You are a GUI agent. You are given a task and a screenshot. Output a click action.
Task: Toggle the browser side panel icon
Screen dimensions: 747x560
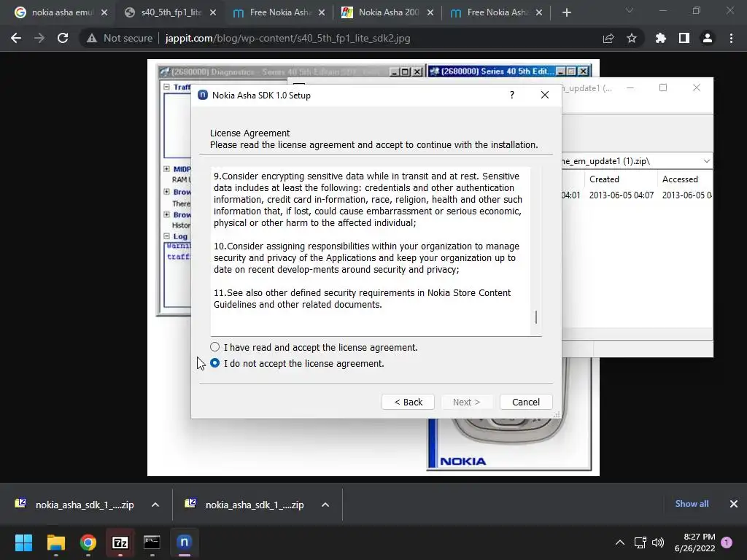click(684, 38)
